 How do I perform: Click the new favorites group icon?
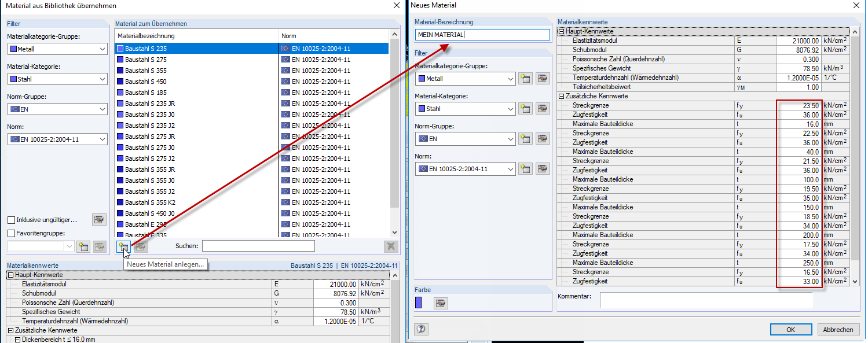(83, 246)
